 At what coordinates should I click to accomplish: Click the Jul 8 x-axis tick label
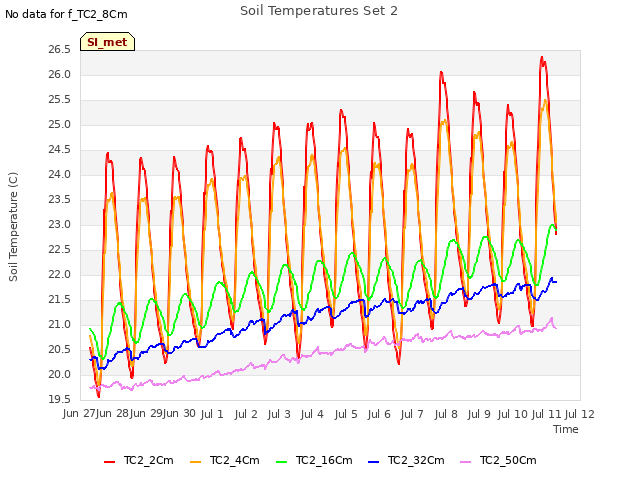click(446, 414)
